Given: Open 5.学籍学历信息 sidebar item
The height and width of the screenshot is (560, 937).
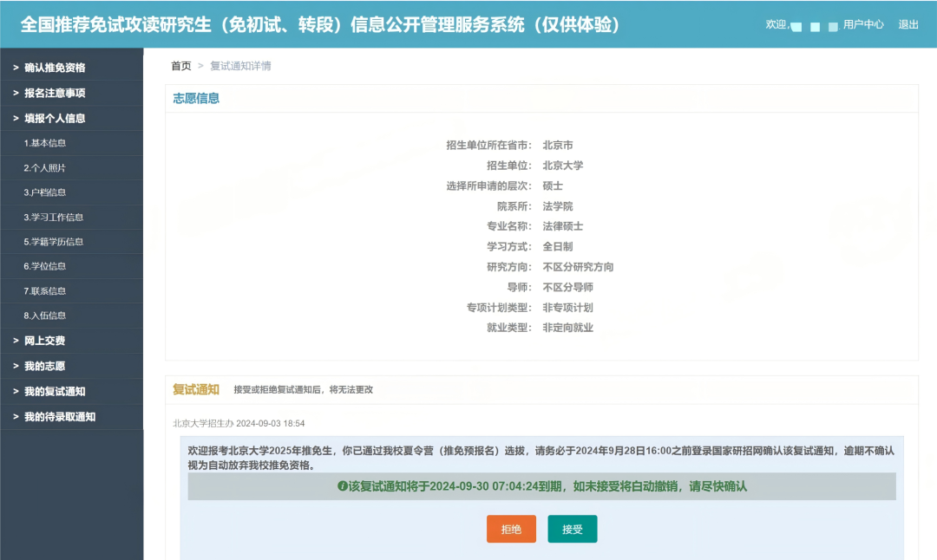Looking at the screenshot, I should [54, 242].
